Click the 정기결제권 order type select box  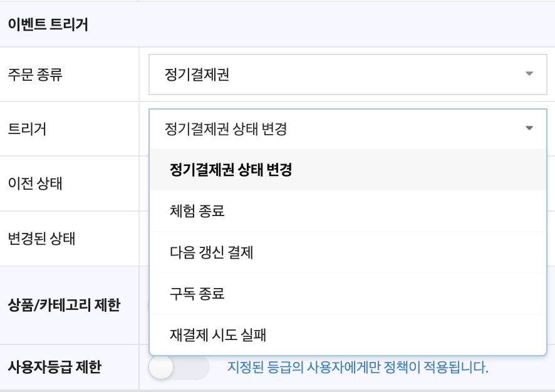coord(338,75)
